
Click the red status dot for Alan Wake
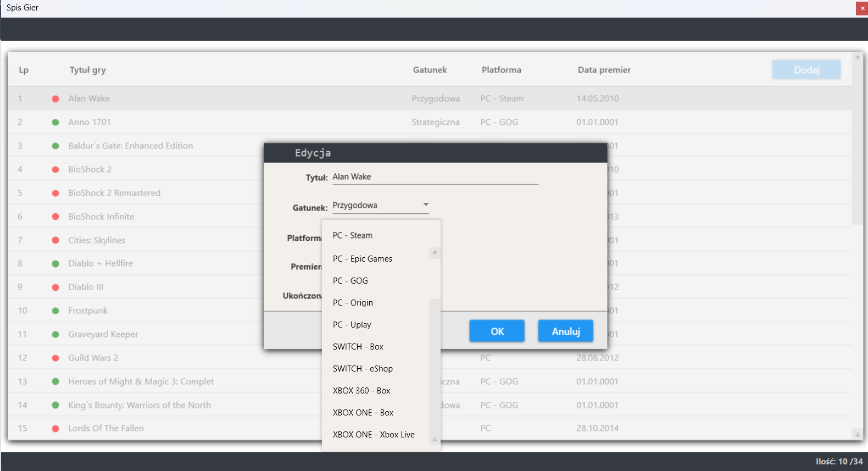point(55,99)
